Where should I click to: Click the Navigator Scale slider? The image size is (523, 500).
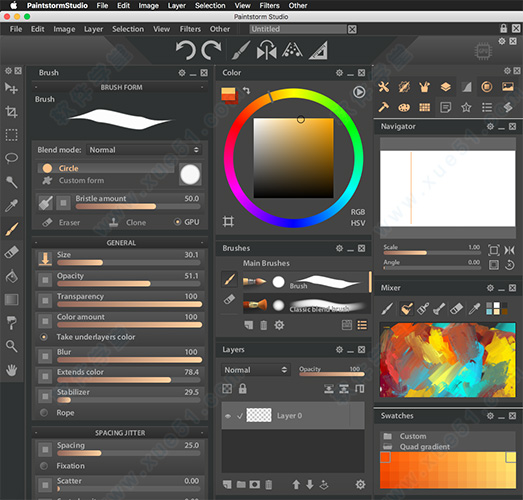click(432, 253)
